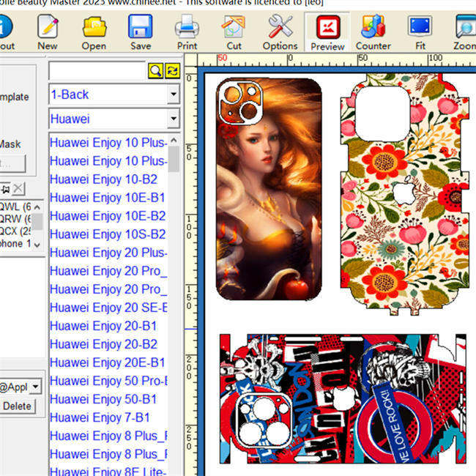This screenshot has width=476, height=476.
Task: Select the QCX entry in small list
Action: 15,231
